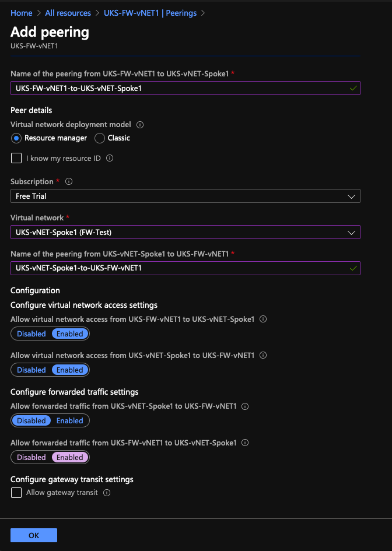This screenshot has height=551, width=392.
Task: Enable forwarded traffic from Spoke1 to UKS-FW-vNET1
Action: [69, 420]
